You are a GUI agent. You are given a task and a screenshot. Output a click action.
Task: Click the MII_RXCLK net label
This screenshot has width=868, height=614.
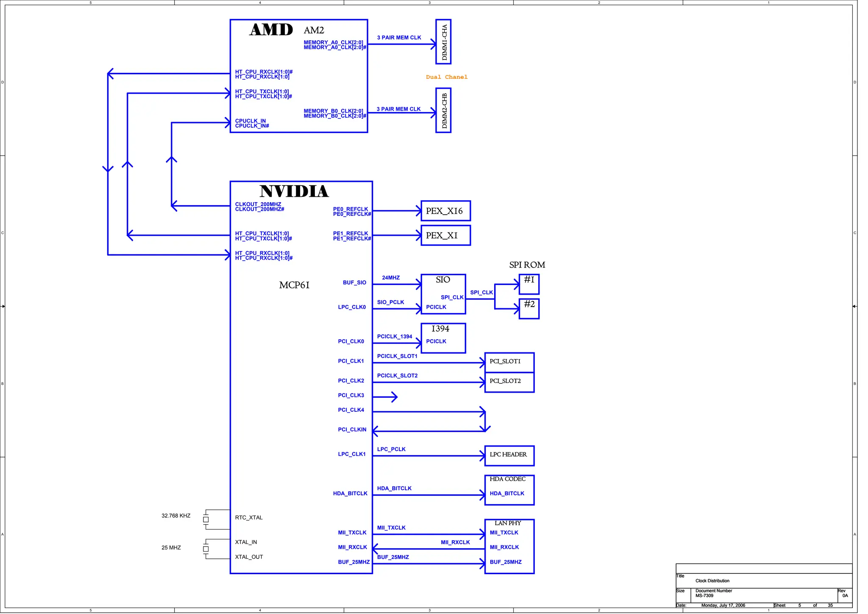(x=455, y=542)
